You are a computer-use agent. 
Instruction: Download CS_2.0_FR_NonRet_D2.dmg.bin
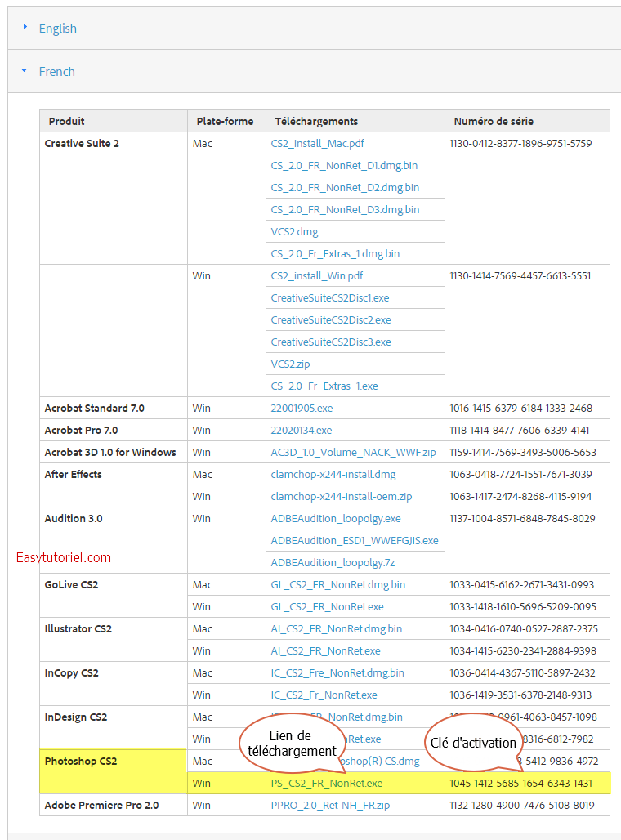click(345, 187)
